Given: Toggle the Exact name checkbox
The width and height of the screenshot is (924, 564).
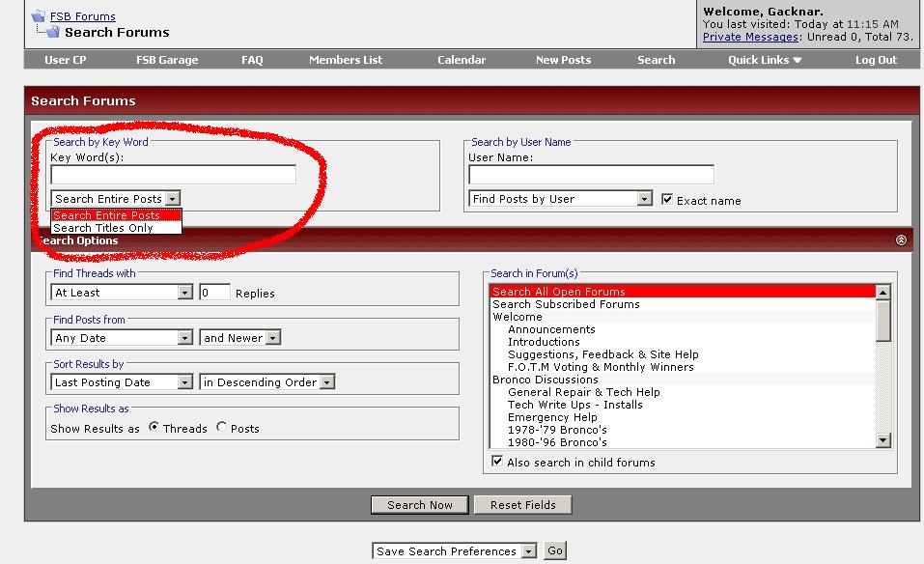Looking at the screenshot, I should click(x=666, y=199).
